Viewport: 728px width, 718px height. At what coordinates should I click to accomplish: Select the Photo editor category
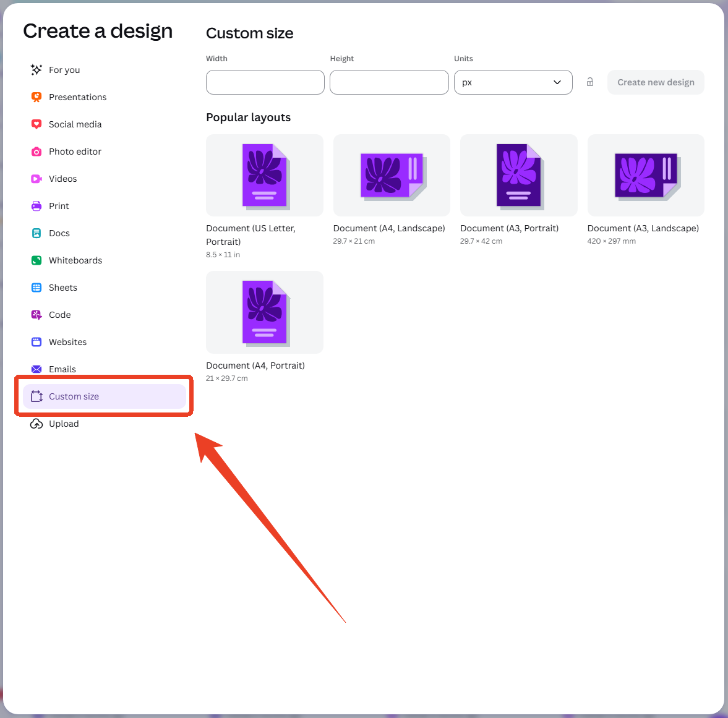75,152
